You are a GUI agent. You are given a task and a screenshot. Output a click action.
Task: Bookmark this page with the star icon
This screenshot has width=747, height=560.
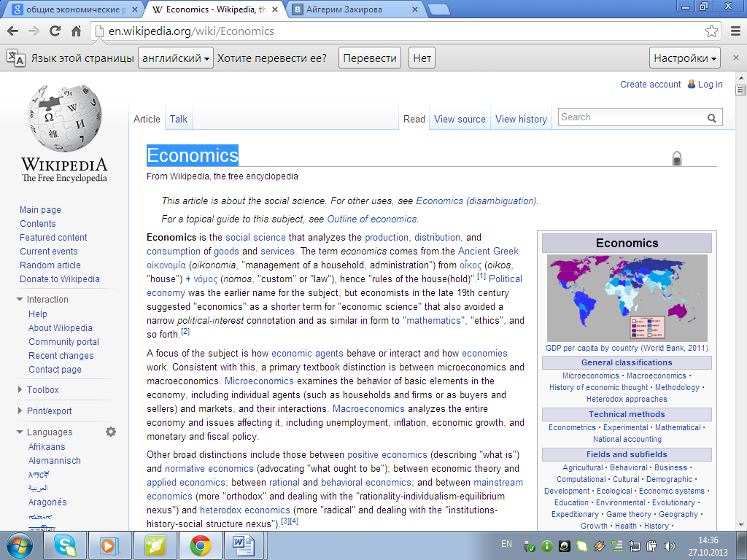click(711, 31)
